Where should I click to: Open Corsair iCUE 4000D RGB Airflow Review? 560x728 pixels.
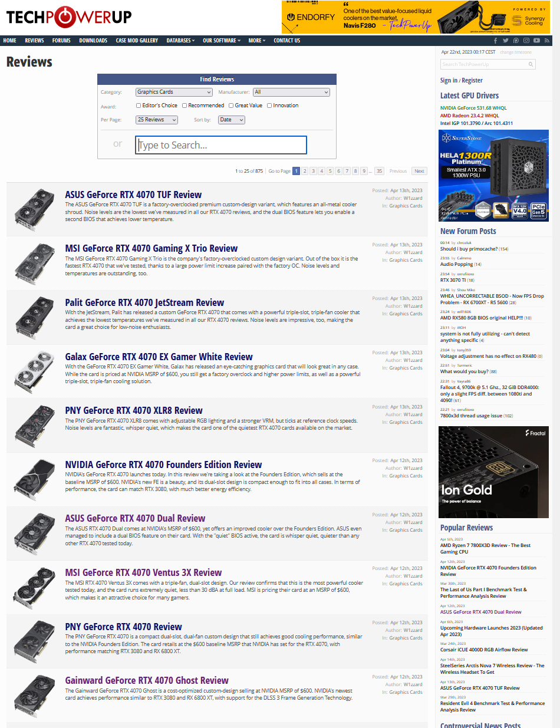[x=484, y=650]
